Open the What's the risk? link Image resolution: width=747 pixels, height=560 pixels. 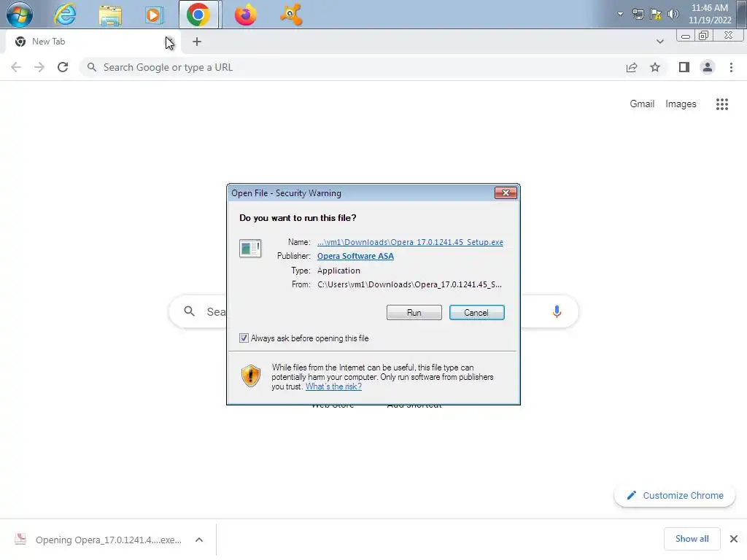click(x=333, y=386)
